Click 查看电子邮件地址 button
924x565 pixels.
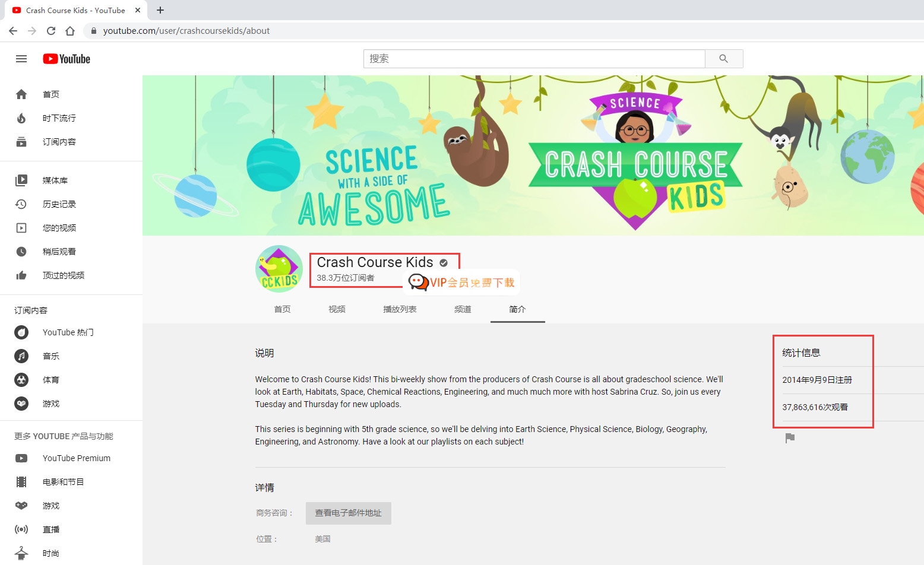(x=349, y=513)
